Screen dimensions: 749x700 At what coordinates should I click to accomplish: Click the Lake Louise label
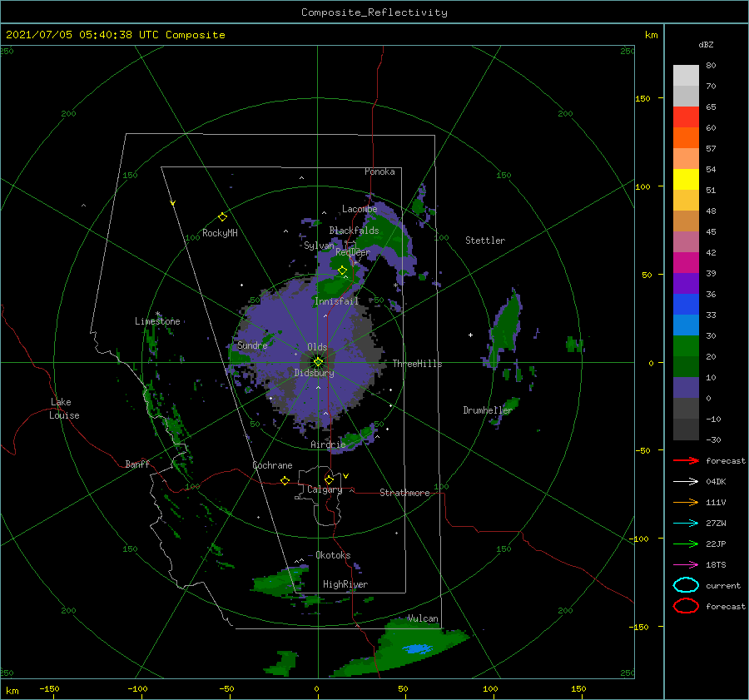(x=64, y=409)
